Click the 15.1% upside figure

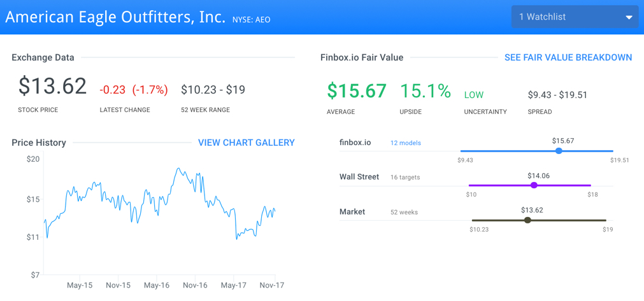426,90
